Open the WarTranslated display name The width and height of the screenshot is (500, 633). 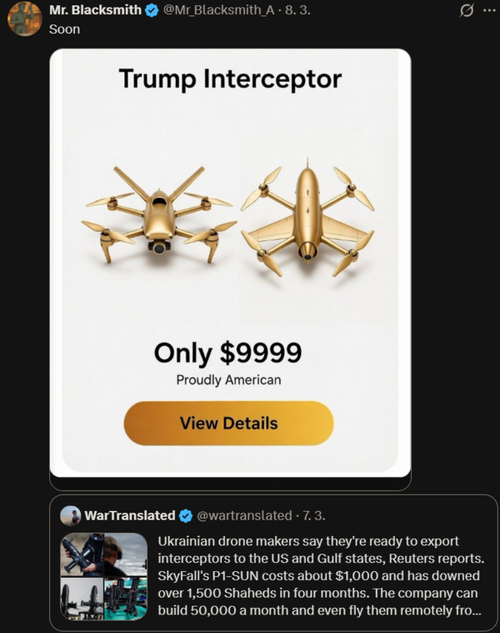[x=130, y=516]
